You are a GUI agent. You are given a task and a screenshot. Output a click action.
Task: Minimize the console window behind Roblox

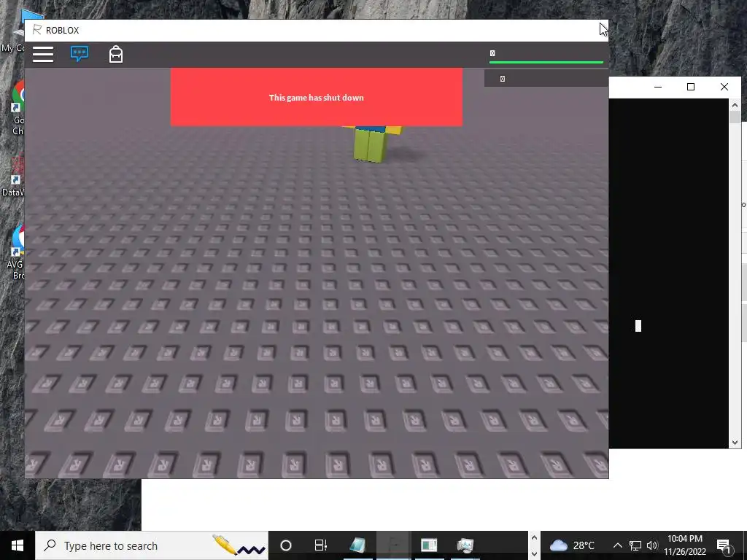[658, 87]
